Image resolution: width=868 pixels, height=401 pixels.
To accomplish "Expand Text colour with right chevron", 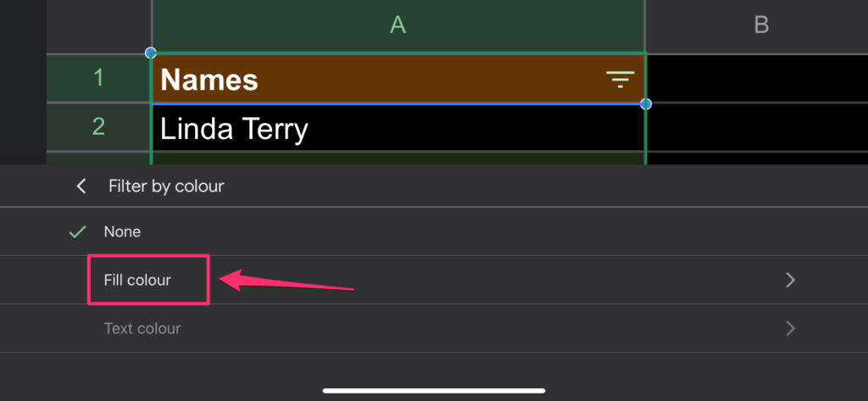I will [791, 328].
